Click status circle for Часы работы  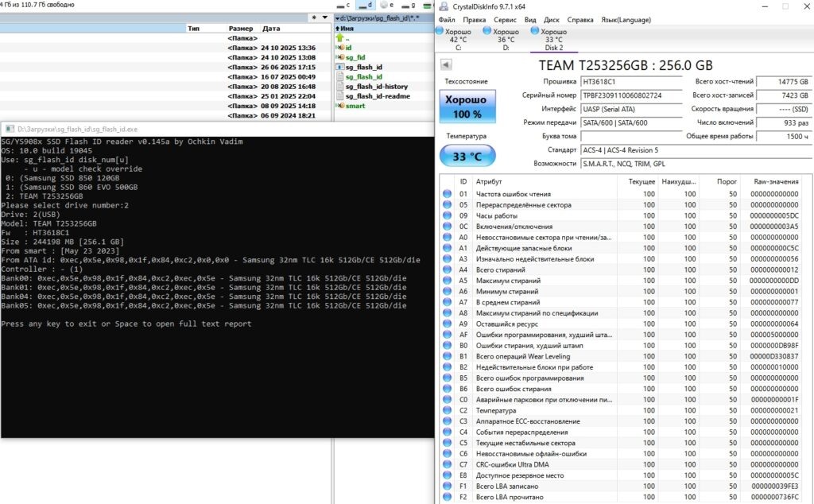447,215
